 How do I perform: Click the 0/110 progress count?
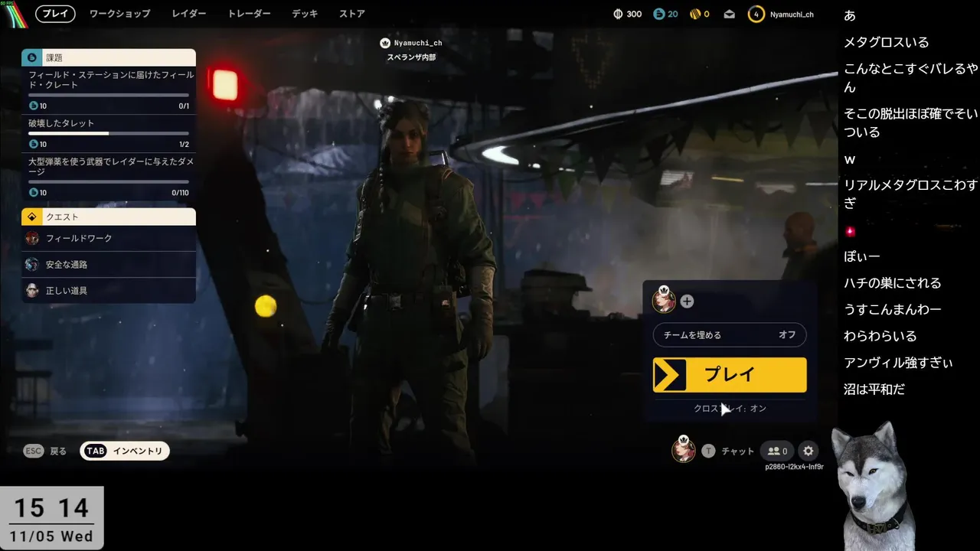pyautogui.click(x=180, y=193)
